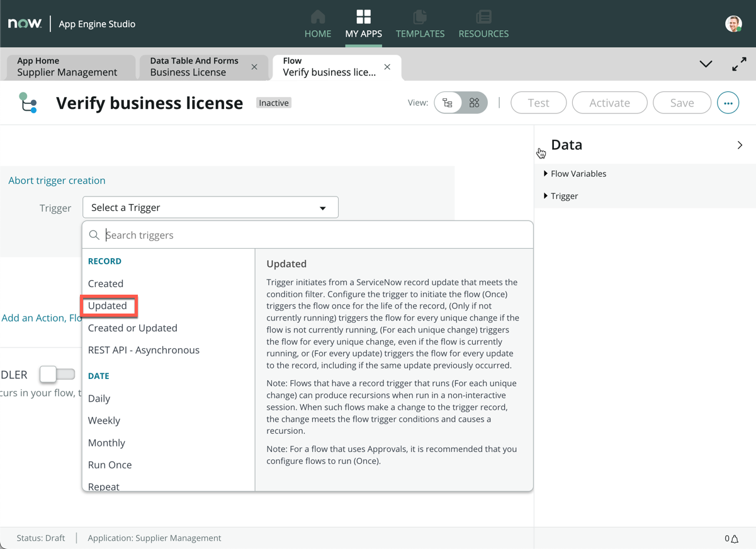The image size is (756, 549).
Task: Switch to diagram view layout
Action: (474, 103)
